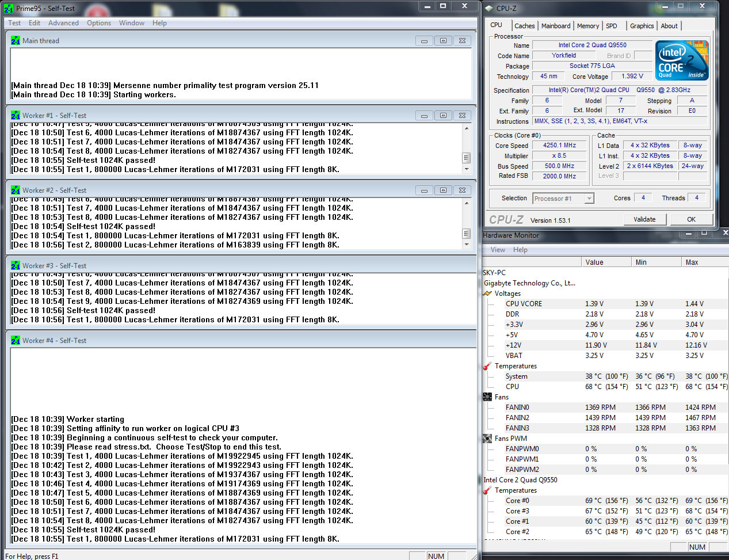Switch to the Caches tab in CPU-Z
The height and width of the screenshot is (560, 729).
524,26
